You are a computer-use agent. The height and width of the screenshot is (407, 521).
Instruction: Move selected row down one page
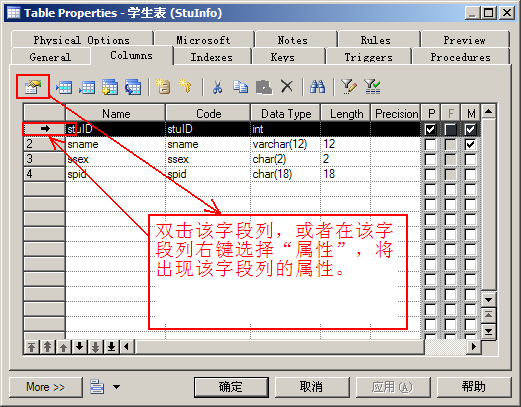95,347
